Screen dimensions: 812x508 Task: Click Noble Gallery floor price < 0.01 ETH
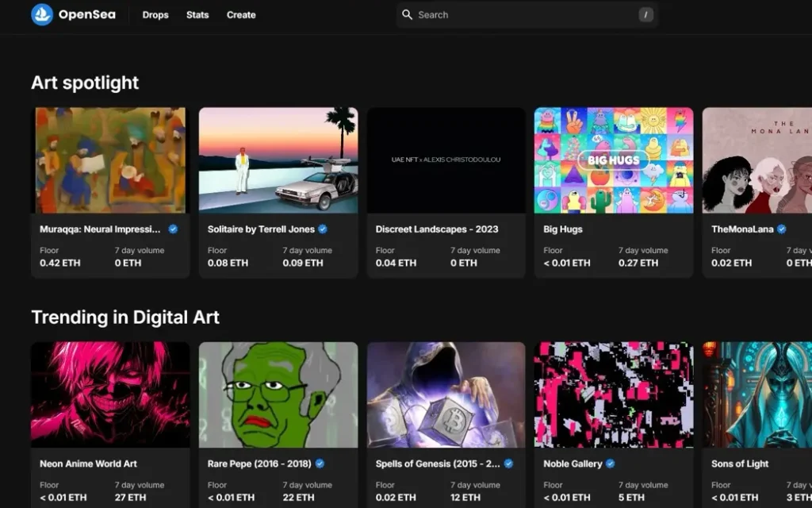pyautogui.click(x=566, y=498)
